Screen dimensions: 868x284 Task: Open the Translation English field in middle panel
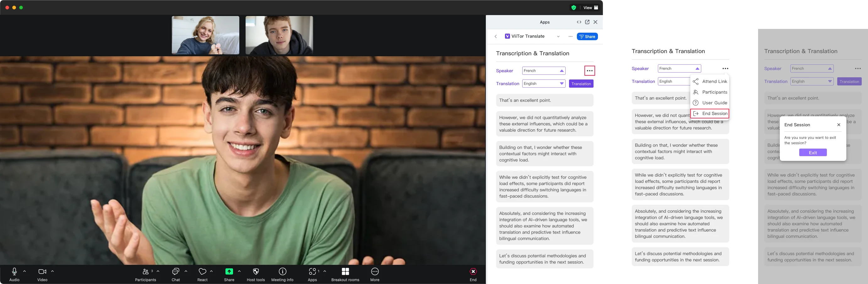pos(674,82)
